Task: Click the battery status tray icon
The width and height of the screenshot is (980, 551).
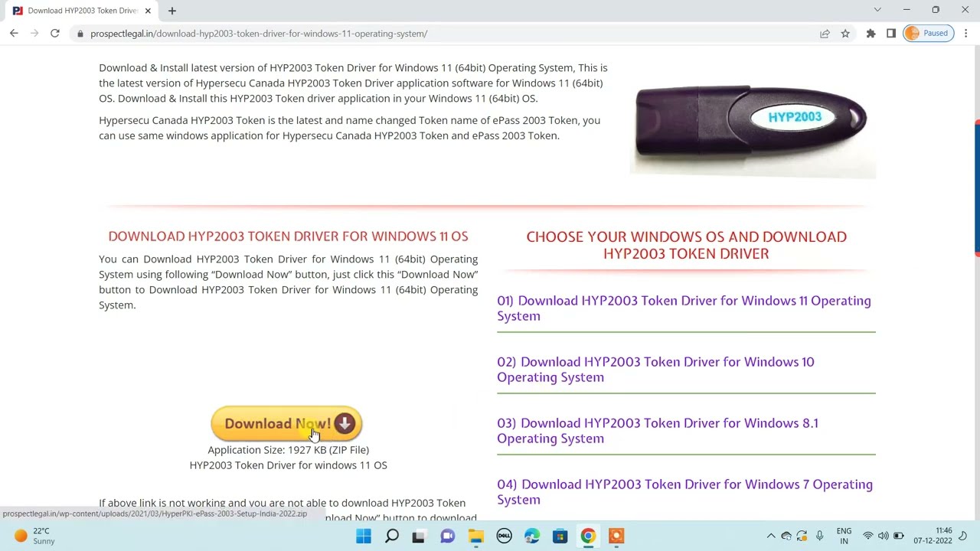Action: pyautogui.click(x=899, y=536)
